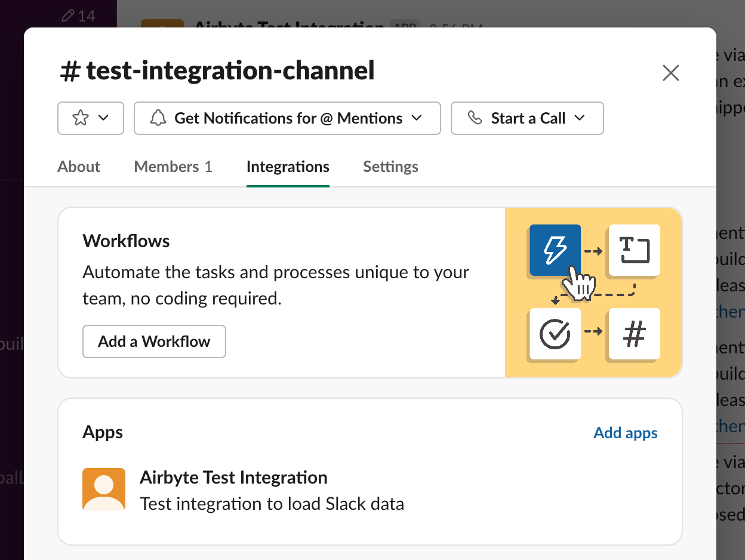
Task: Click the bell notification icon
Action: [158, 118]
